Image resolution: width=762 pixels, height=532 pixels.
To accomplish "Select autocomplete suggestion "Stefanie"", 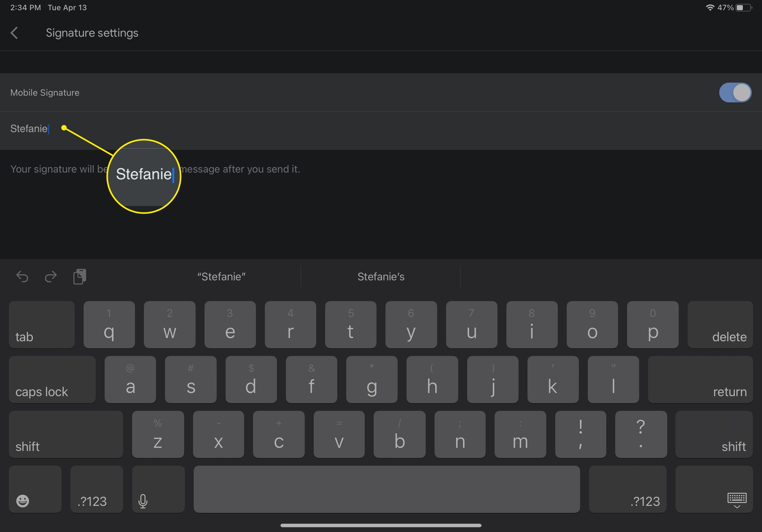I will pos(222,276).
